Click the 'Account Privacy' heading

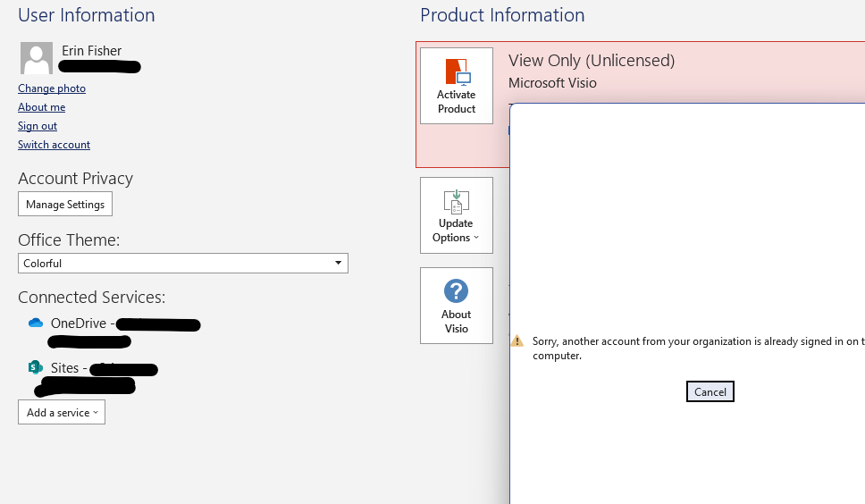click(76, 179)
